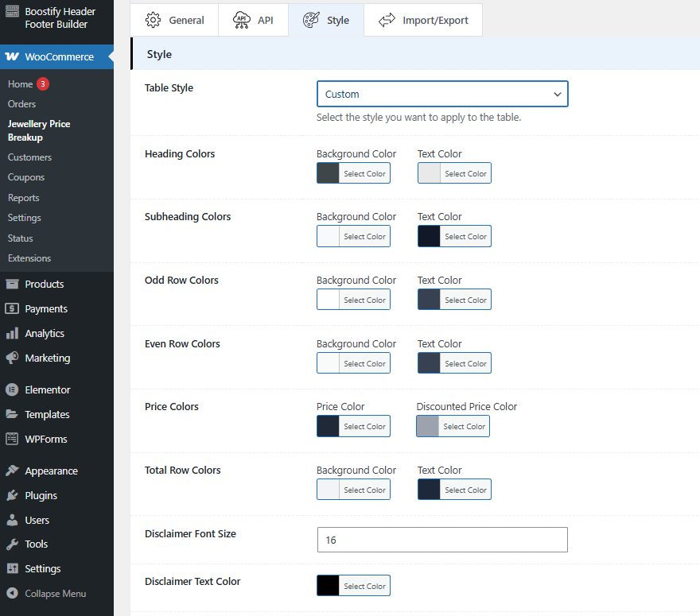Click the Payments dollar icon

12,308
